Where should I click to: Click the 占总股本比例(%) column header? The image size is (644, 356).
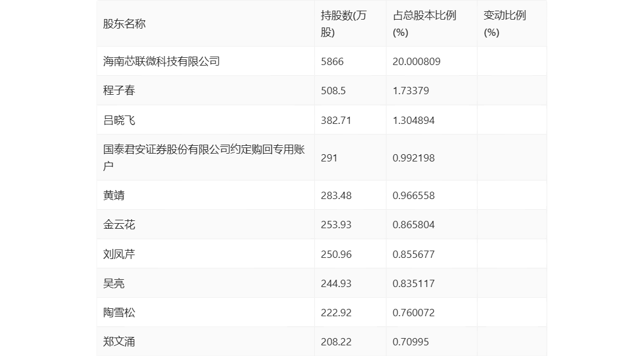tap(424, 24)
